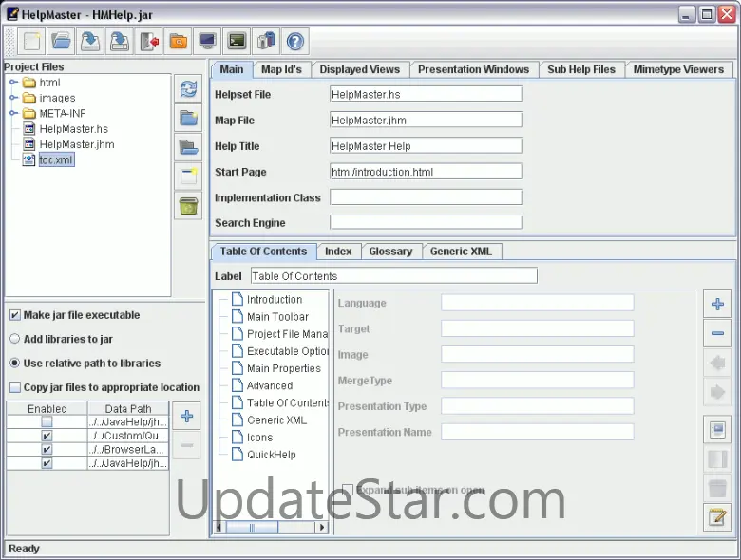Click the left arrow of the tree scrollbar
Viewport: 741px width, 560px height.
click(219, 527)
